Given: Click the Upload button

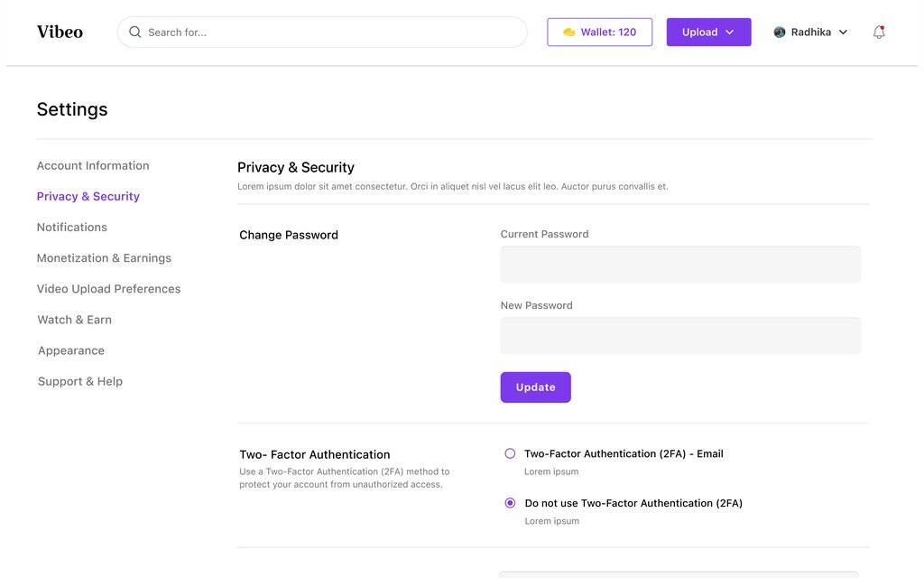Looking at the screenshot, I should (x=708, y=32).
